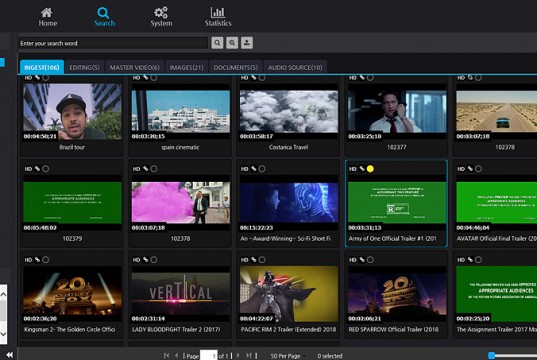Go to the next page arrow
537x360 pixels.
pyautogui.click(x=238, y=356)
